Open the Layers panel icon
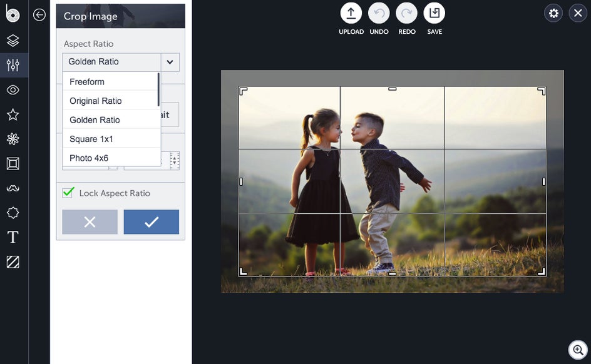Screen dimensions: 591x364 coord(13,41)
